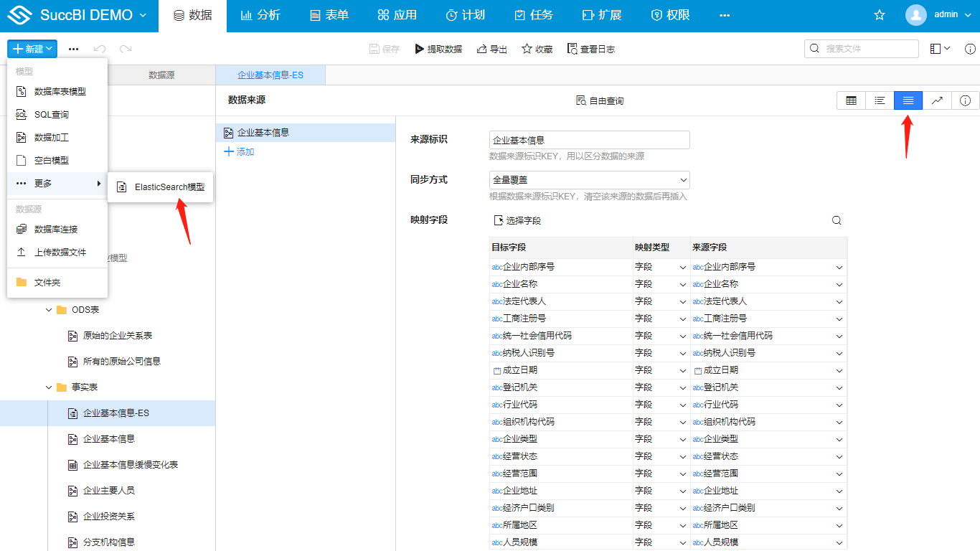Collapse the ODS表 folder
The image size is (980, 551).
[x=49, y=310]
